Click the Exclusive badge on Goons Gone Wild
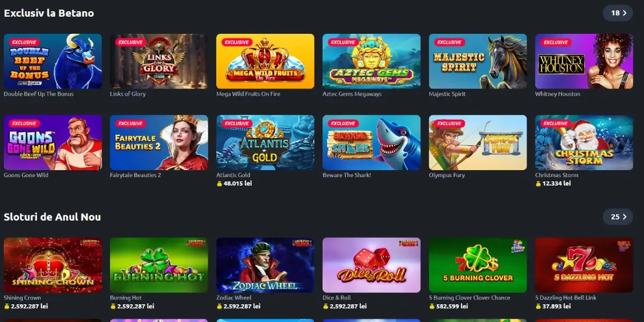Screen dimensions: 644x322 tap(24, 123)
